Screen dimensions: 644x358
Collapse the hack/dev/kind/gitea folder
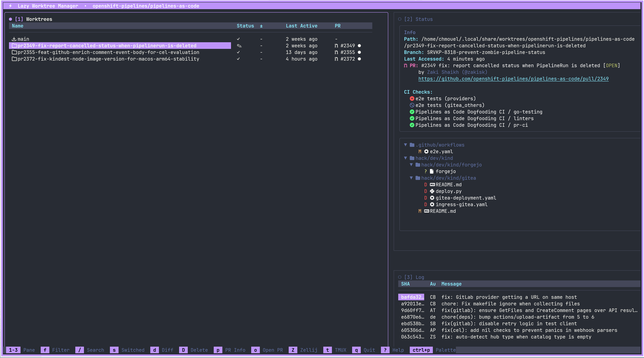(411, 178)
